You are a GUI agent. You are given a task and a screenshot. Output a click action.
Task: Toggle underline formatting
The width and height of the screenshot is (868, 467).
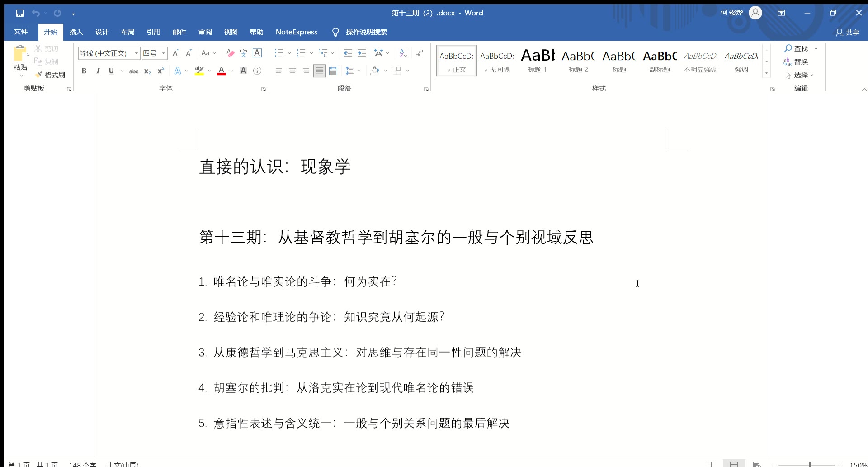click(111, 71)
